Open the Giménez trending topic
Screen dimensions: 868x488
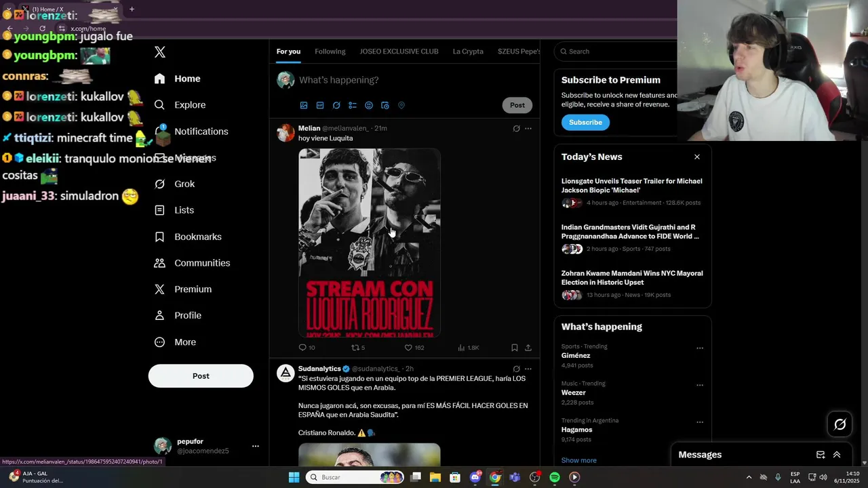click(x=576, y=356)
